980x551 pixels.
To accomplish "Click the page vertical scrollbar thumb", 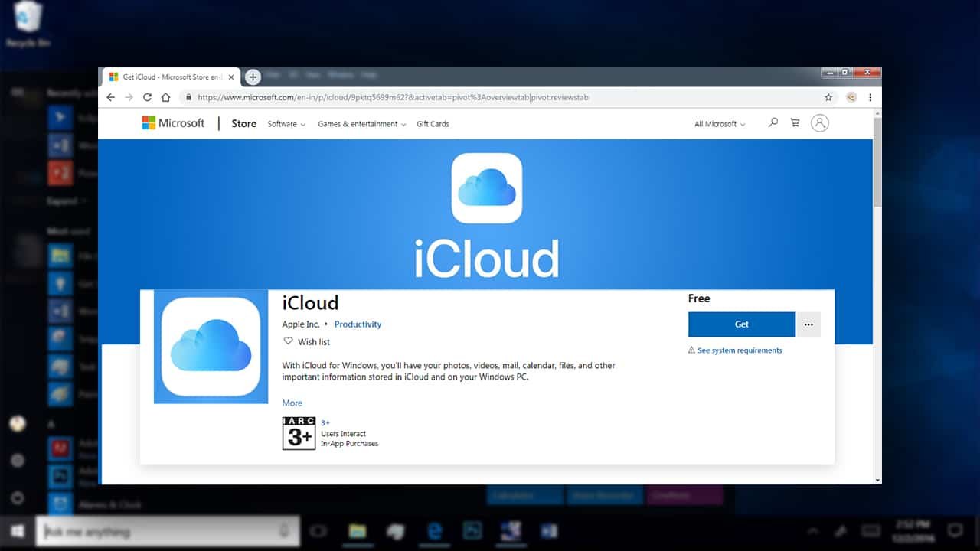I will (877, 162).
